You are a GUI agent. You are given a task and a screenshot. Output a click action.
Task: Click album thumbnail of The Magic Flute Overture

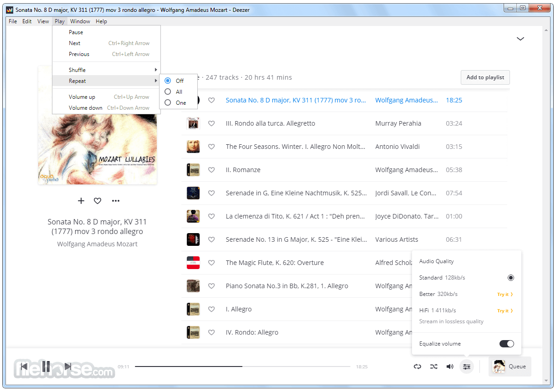pyautogui.click(x=193, y=263)
